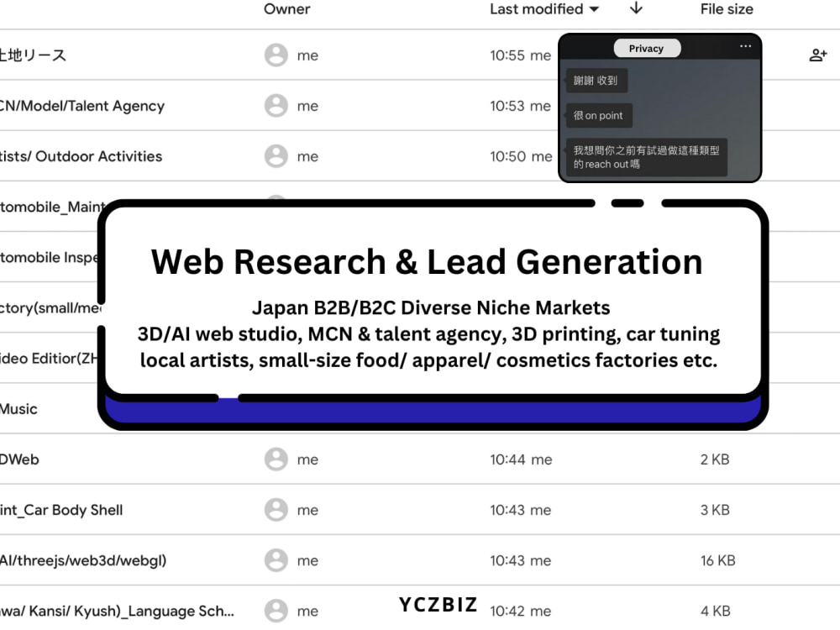Open the CN/Model/Talent Agency file
Viewport: 840px width, 630px height.
[x=82, y=106]
